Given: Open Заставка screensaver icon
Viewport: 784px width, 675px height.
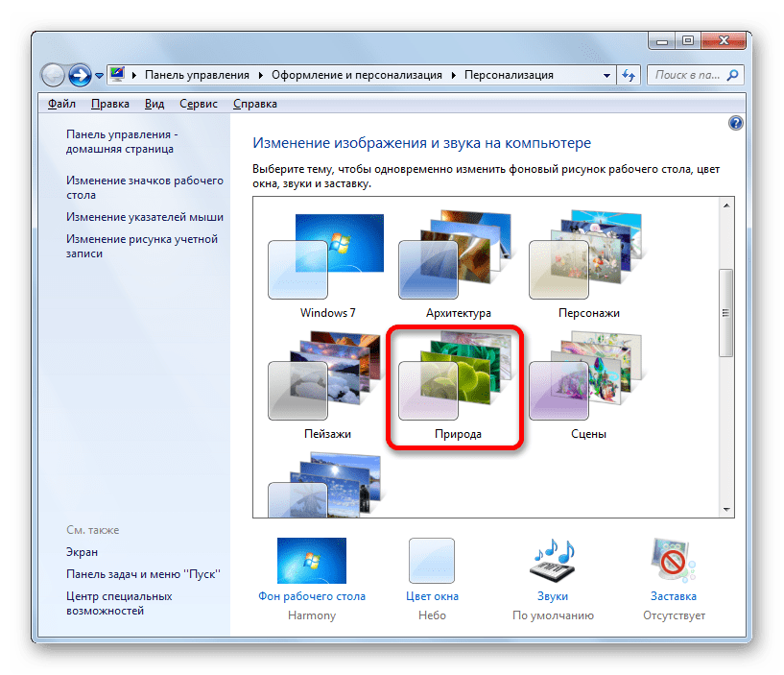Looking at the screenshot, I should pos(673,561).
